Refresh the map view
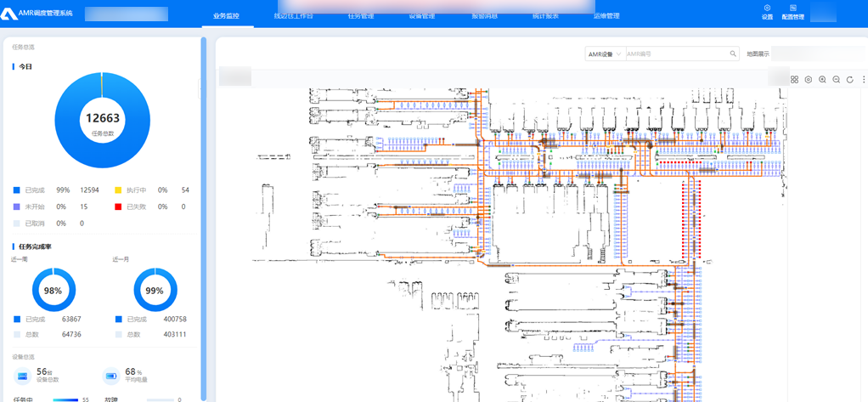868x402 pixels. click(849, 80)
